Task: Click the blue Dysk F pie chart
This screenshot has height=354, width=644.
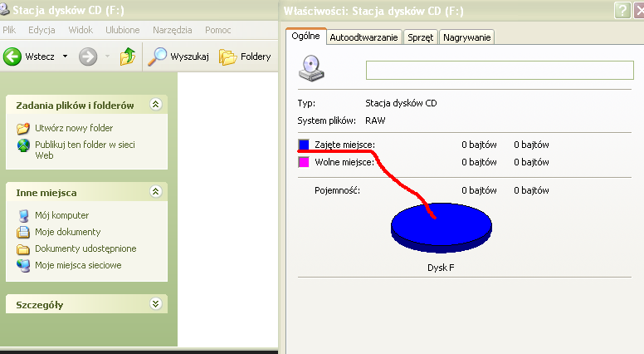Action: coord(442,228)
